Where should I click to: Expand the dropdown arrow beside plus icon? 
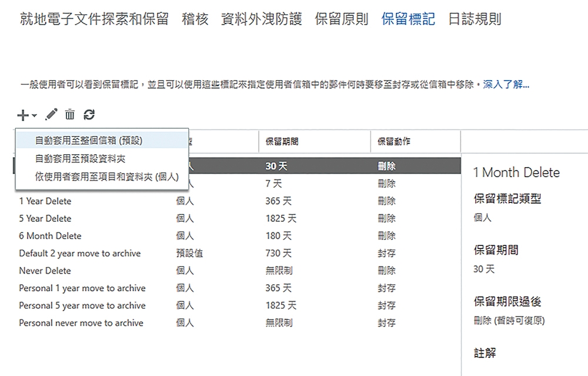coord(34,115)
